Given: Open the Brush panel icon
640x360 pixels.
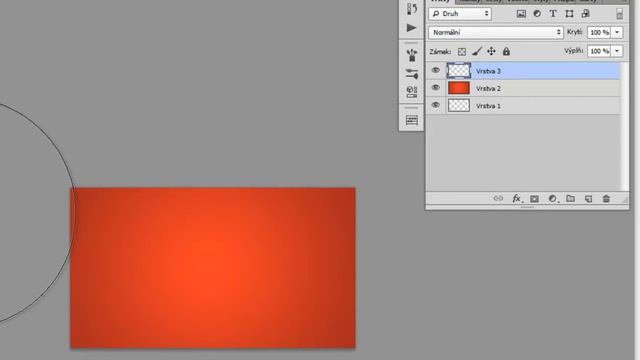Looking at the screenshot, I should click(x=411, y=73).
